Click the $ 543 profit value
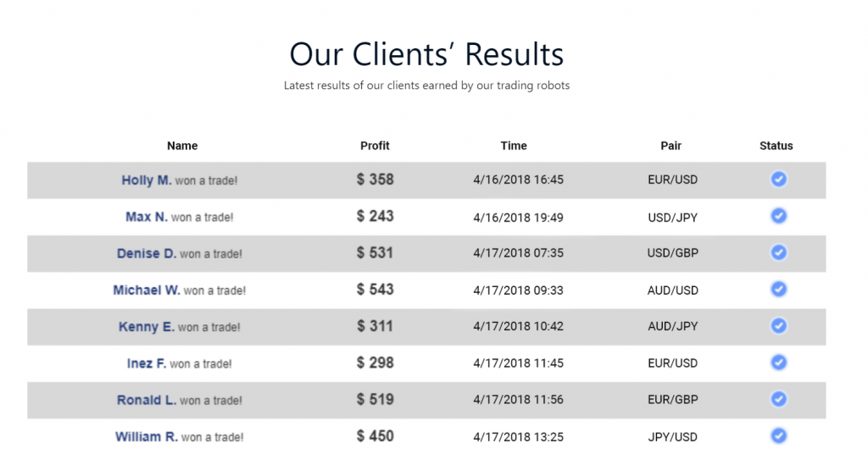Viewport: 868px width, 454px height. click(x=376, y=290)
